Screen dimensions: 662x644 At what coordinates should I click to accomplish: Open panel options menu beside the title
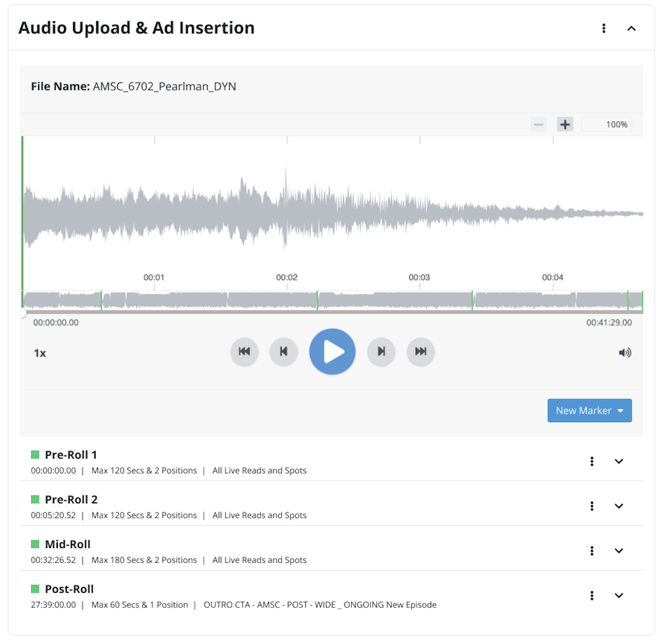pyautogui.click(x=603, y=28)
